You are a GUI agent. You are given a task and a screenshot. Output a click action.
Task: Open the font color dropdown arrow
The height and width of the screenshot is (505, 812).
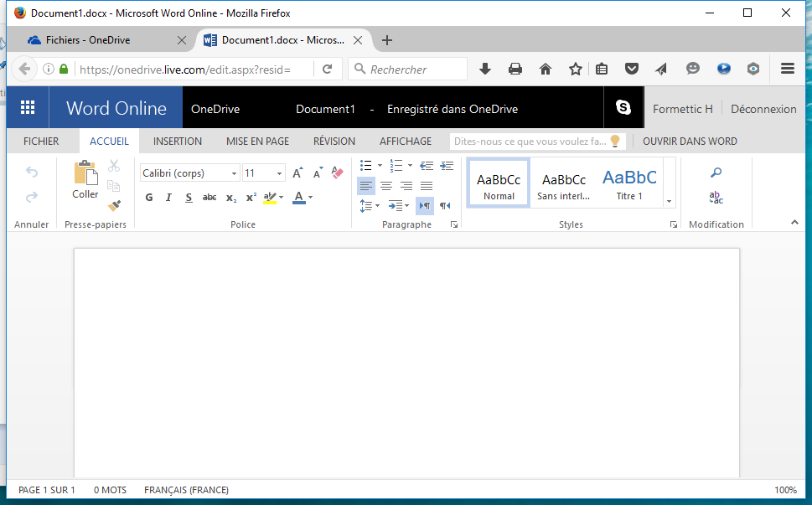pyautogui.click(x=311, y=197)
